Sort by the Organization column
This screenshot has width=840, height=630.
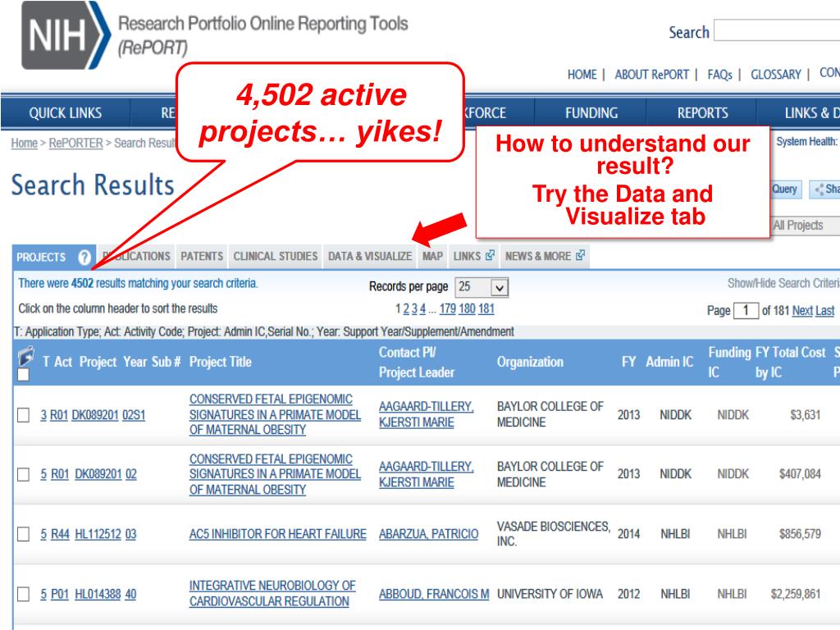(x=530, y=362)
